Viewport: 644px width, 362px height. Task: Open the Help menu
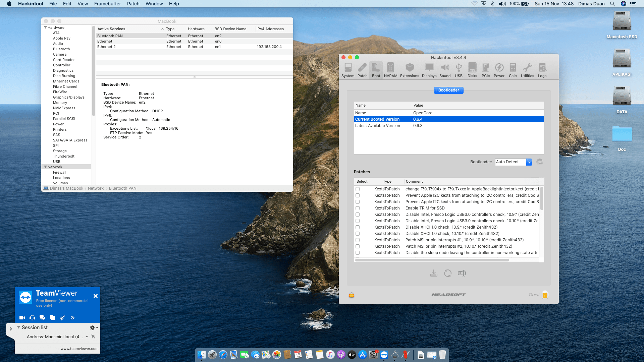pyautogui.click(x=174, y=4)
